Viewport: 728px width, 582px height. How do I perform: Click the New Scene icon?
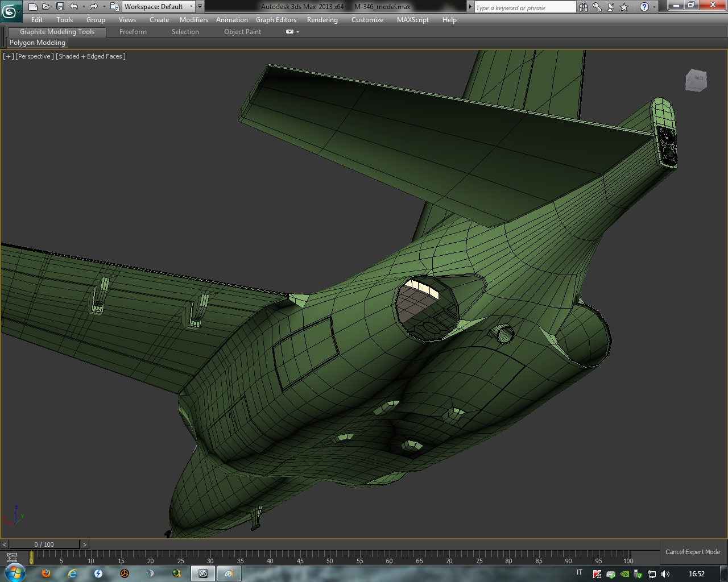pos(33,7)
